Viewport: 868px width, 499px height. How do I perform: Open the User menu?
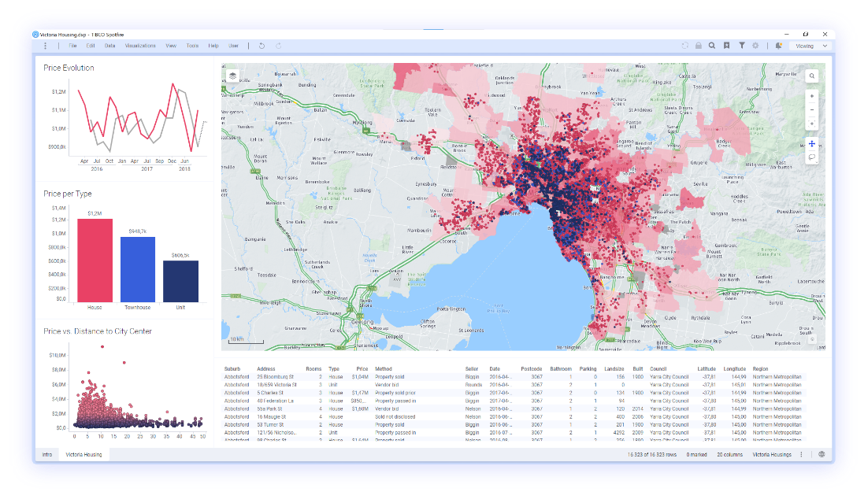click(233, 46)
